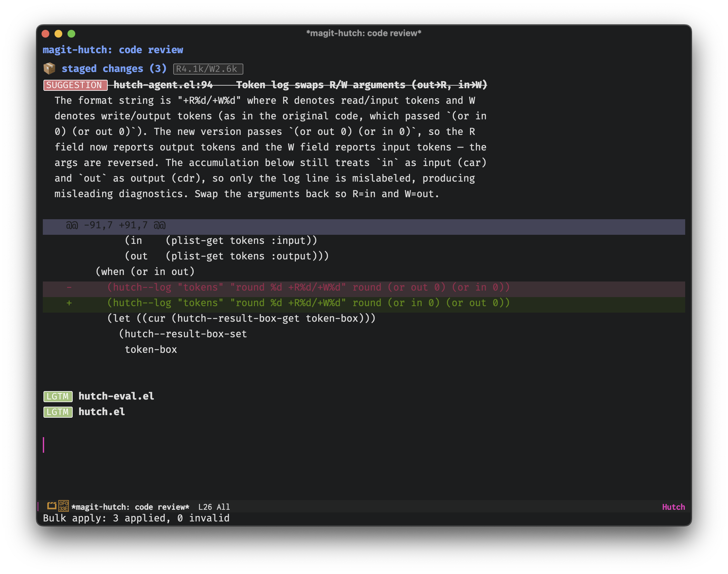Click the token-box line in the diff
Viewport: 728px width, 574px height.
coord(151,350)
